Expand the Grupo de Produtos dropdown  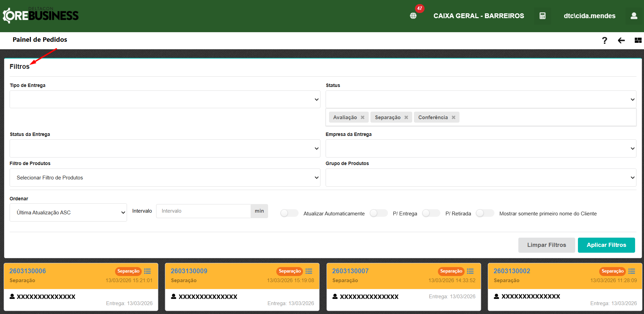pos(481,178)
